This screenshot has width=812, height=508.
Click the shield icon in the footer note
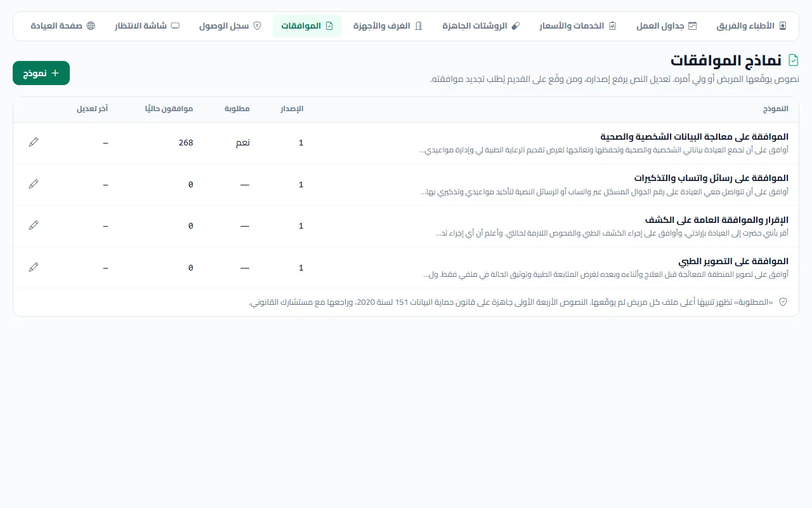(x=783, y=302)
